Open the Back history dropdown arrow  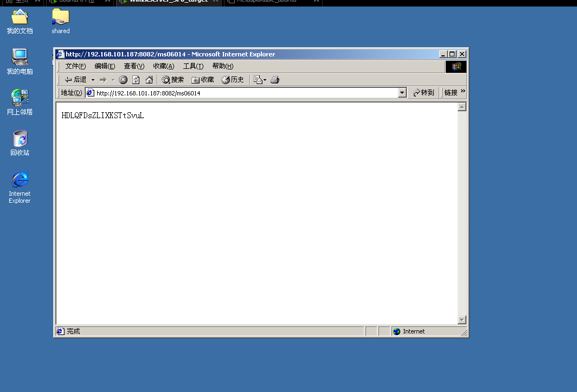[93, 80]
